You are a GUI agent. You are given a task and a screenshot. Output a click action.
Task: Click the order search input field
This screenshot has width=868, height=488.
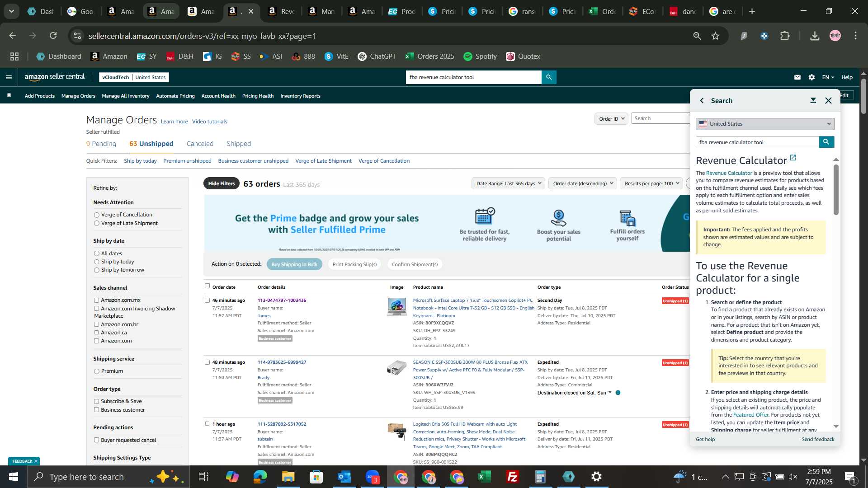[660, 118]
